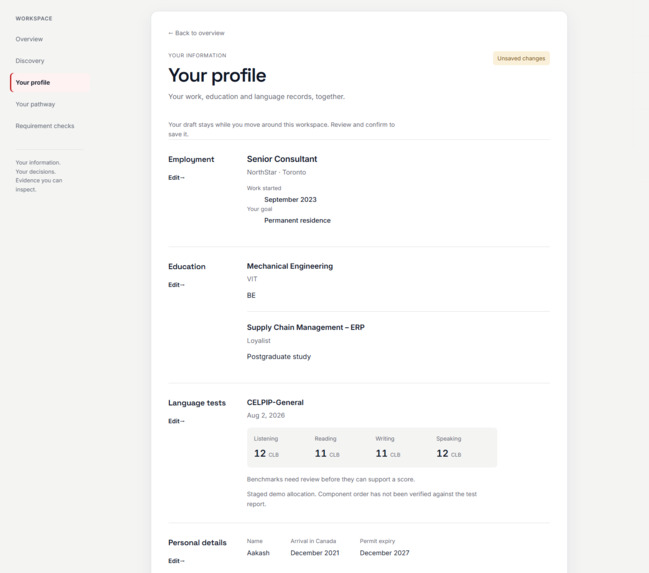This screenshot has height=573, width=649.
Task: Open Overview in the workspace sidebar
Action: tap(29, 39)
